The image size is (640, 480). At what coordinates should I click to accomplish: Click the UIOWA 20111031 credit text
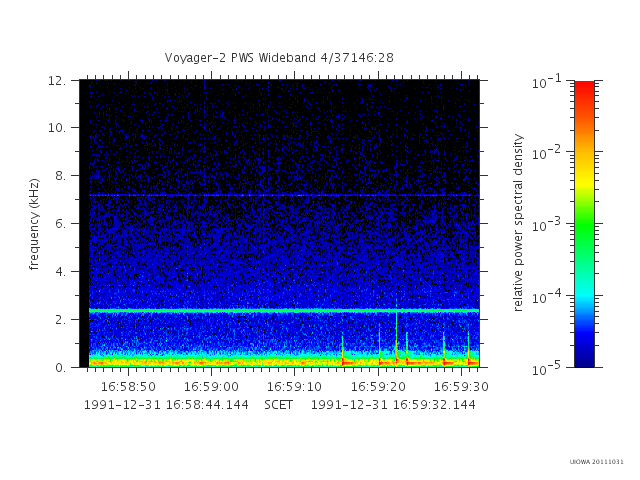597,462
